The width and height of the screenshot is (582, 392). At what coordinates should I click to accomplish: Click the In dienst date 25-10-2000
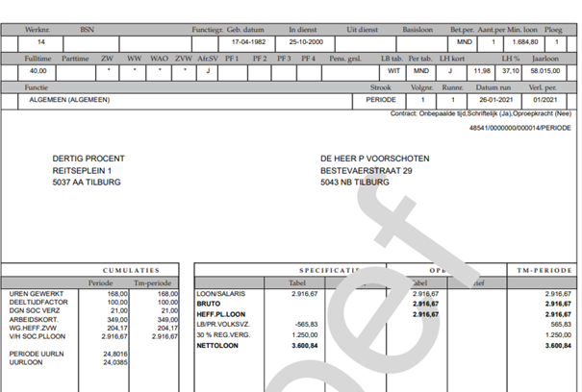pos(304,43)
